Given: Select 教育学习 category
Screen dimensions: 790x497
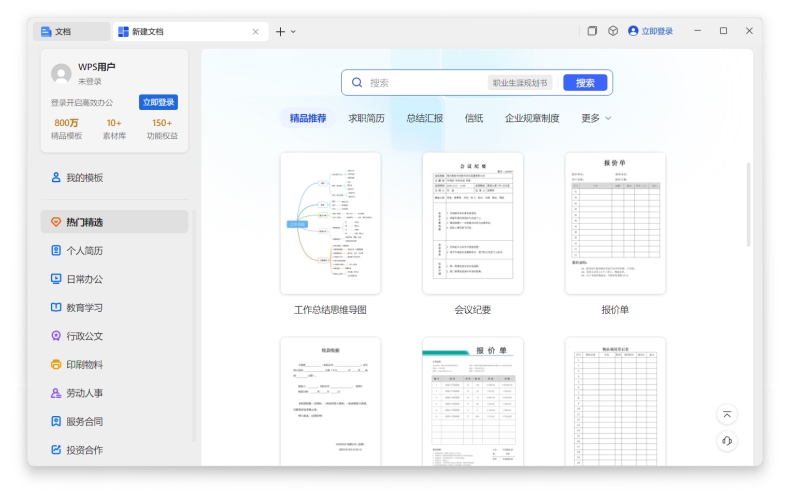Looking at the screenshot, I should pyautogui.click(x=114, y=307).
